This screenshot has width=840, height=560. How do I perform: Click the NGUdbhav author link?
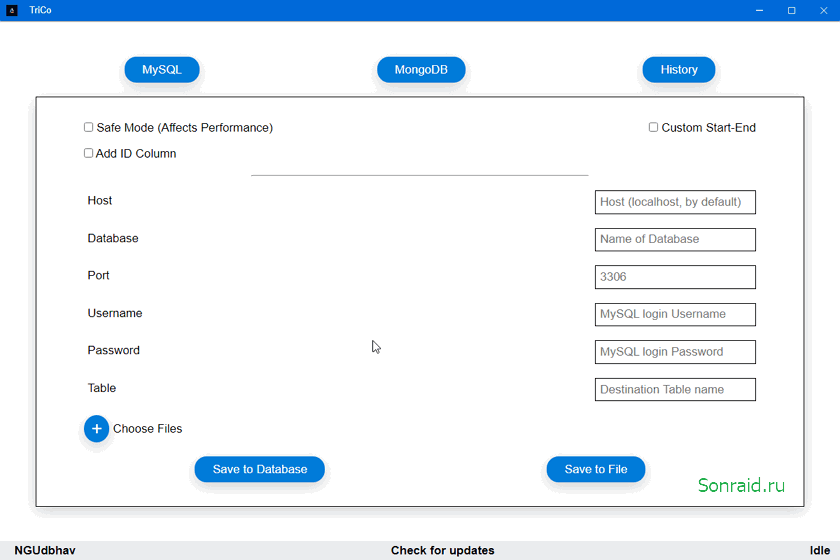tap(45, 550)
